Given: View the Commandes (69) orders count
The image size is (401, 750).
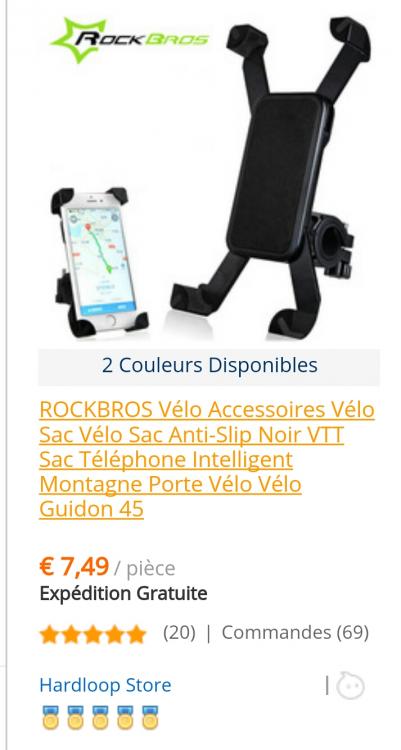Looking at the screenshot, I should pyautogui.click(x=295, y=633).
